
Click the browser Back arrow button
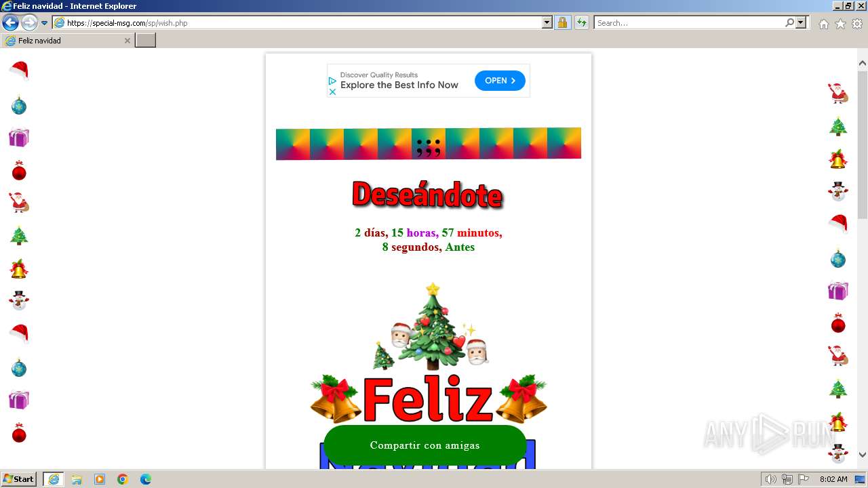pos(10,23)
